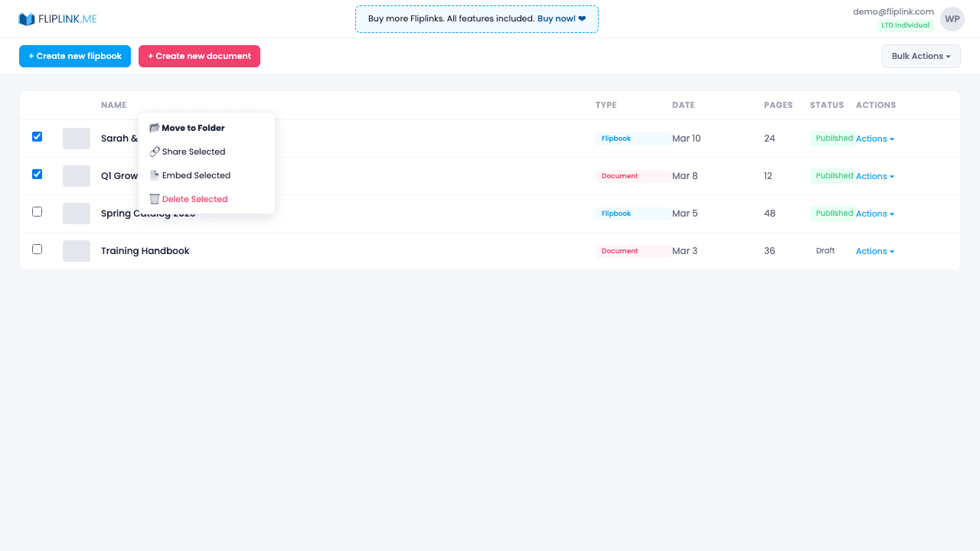Uncheck the Sarah & row checkbox
Screen dimensions: 980x551
click(x=37, y=136)
